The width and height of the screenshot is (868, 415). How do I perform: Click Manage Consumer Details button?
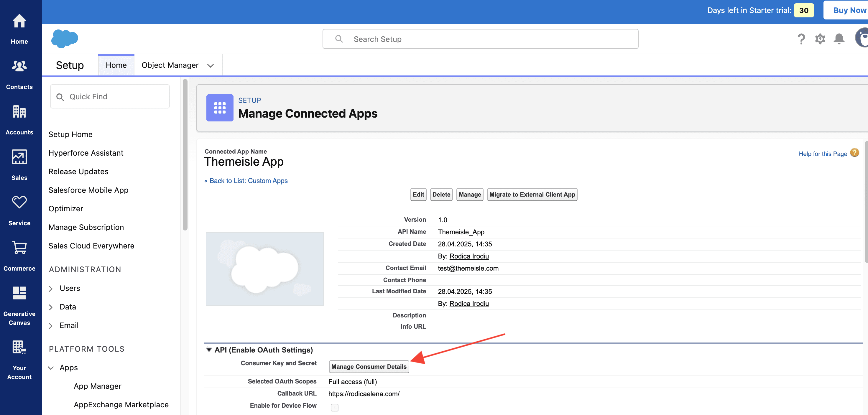[x=369, y=366]
